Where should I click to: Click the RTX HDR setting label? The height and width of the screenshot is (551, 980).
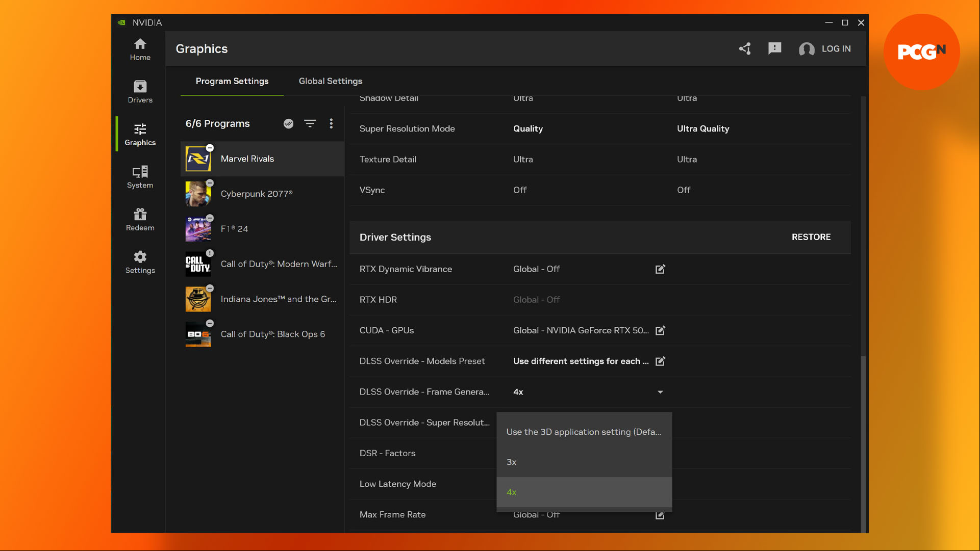[378, 300]
